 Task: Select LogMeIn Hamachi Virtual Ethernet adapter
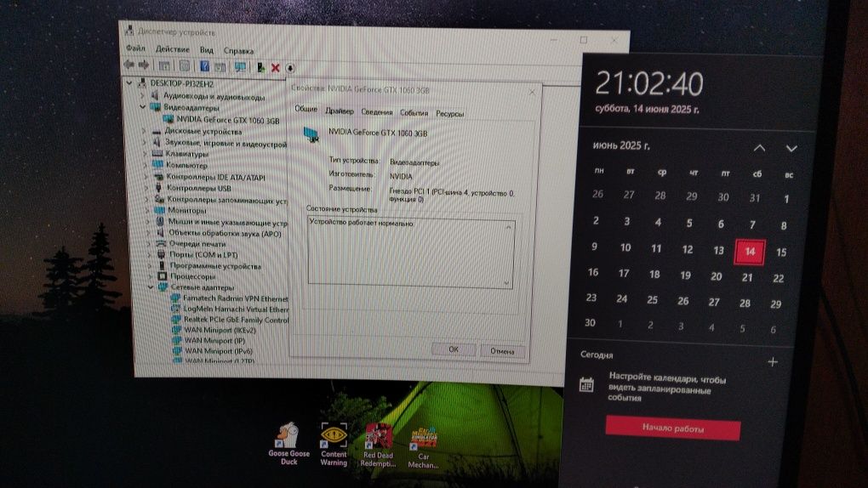tap(236, 309)
